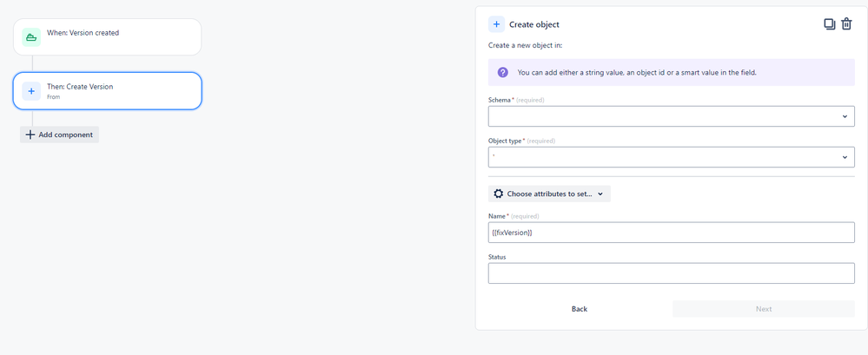Click the Next button
The height and width of the screenshot is (355, 868).
click(764, 309)
